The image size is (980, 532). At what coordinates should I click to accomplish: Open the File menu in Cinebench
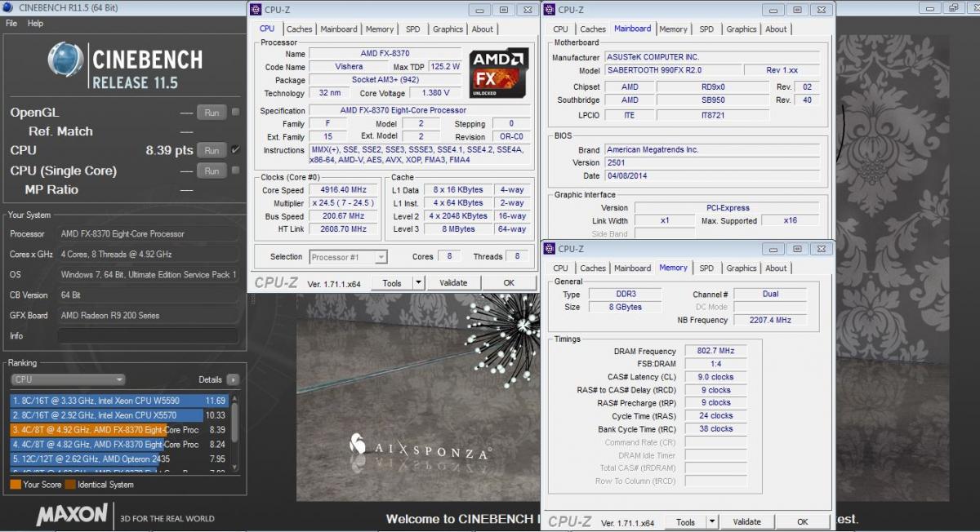11,24
